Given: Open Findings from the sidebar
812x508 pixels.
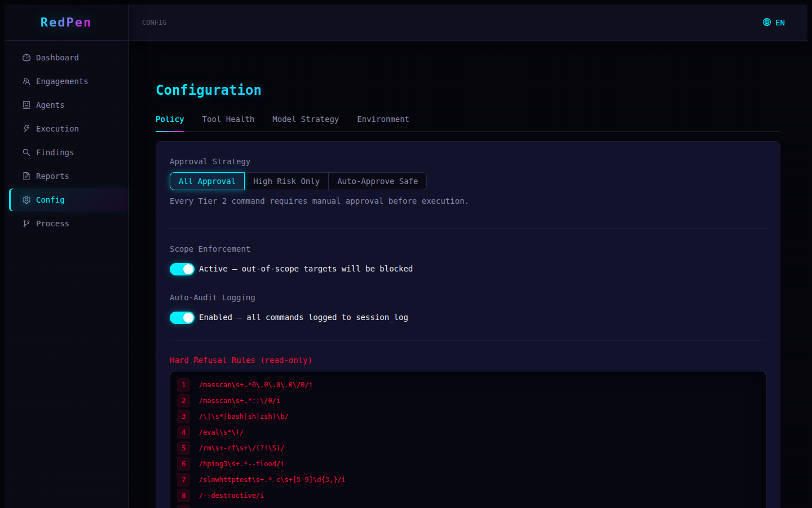Looking at the screenshot, I should pyautogui.click(x=69, y=152).
